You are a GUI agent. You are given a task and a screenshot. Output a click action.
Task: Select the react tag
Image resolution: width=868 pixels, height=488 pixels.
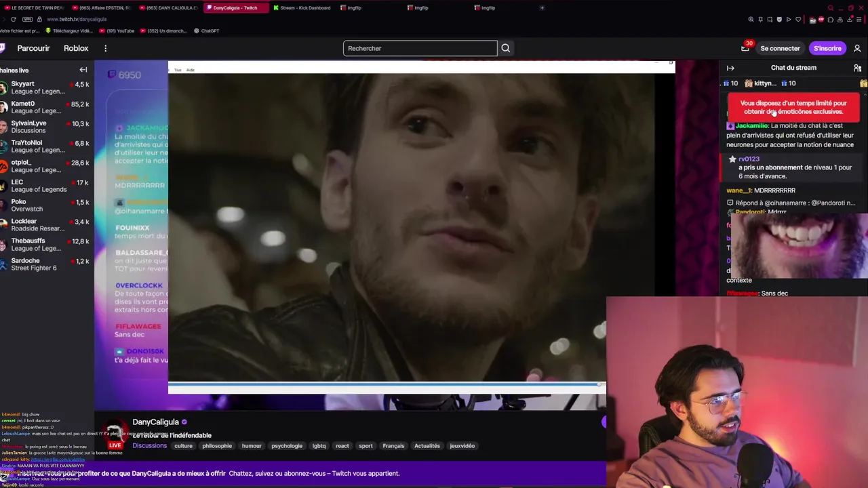(342, 446)
